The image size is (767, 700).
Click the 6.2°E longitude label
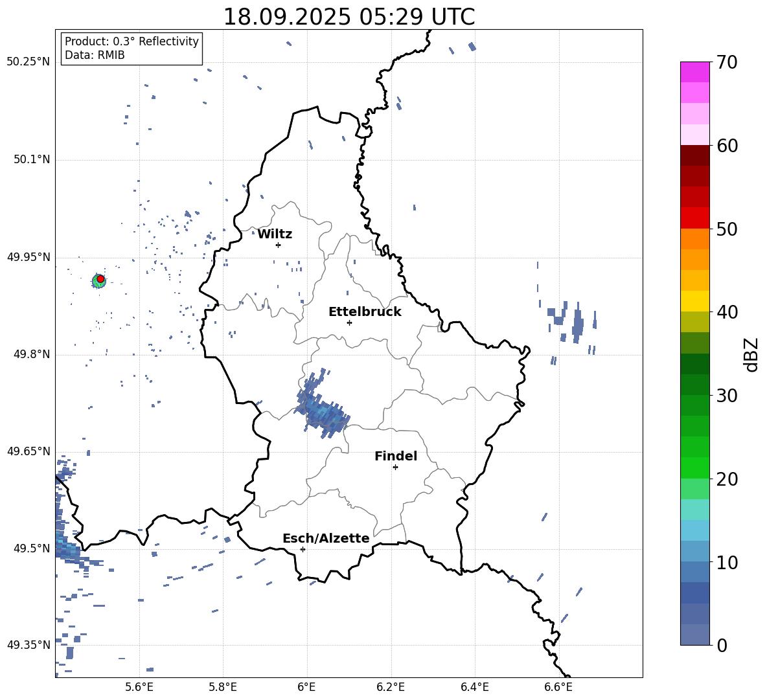tap(391, 687)
